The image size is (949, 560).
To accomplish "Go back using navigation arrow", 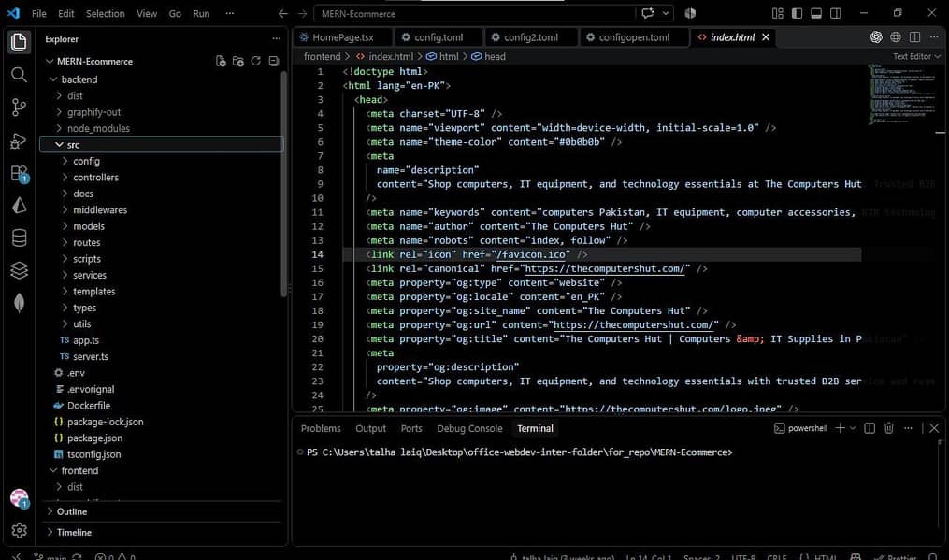I will point(282,13).
